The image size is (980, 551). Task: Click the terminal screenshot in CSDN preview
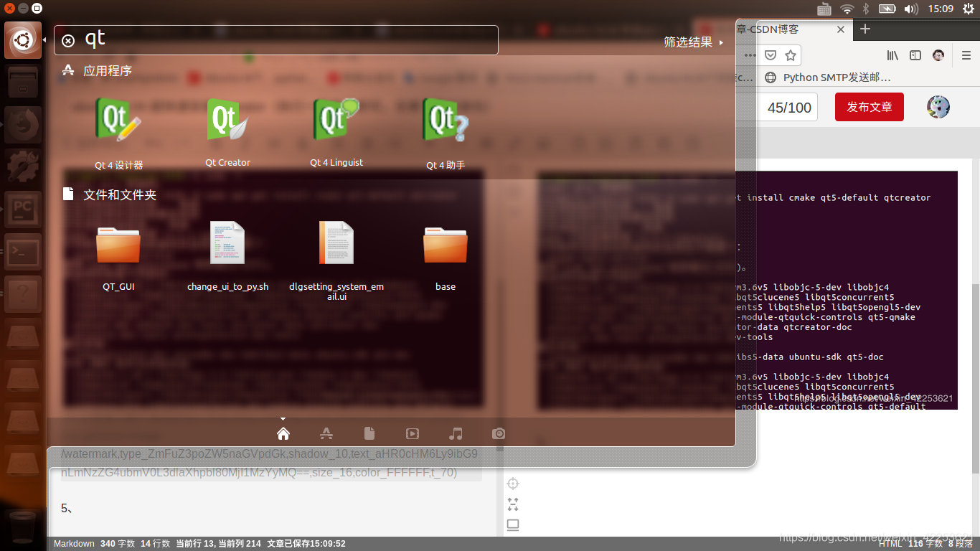[847, 290]
